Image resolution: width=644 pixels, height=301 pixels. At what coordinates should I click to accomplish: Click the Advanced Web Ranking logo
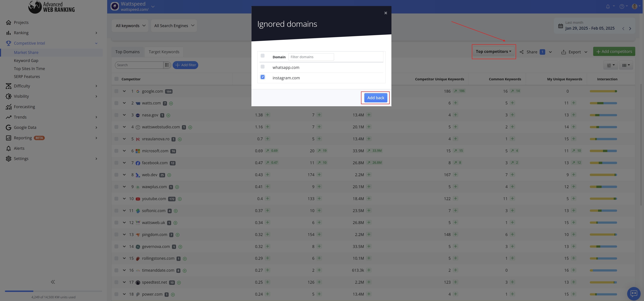tap(51, 7)
